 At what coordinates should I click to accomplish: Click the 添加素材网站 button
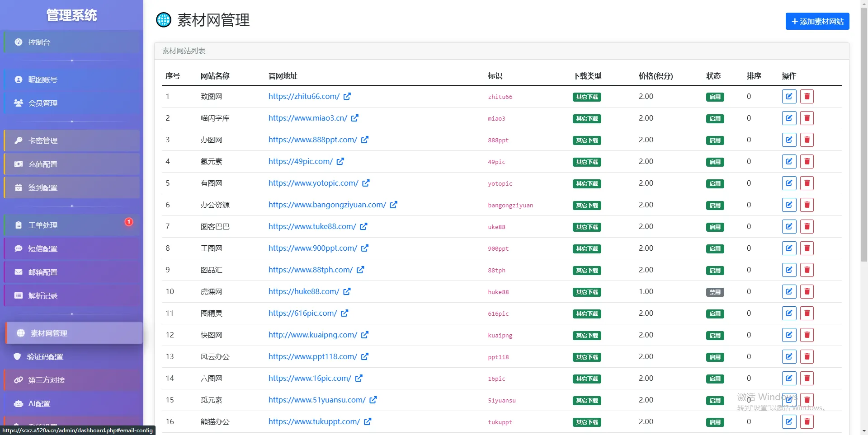pos(817,21)
